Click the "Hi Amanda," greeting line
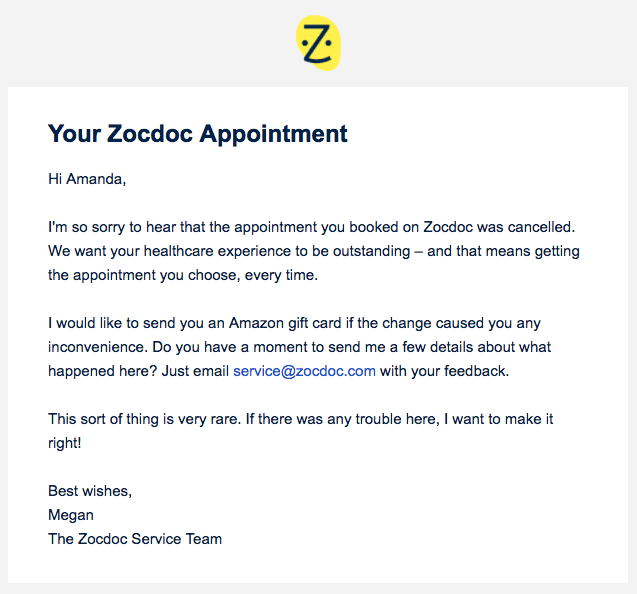 [87, 180]
